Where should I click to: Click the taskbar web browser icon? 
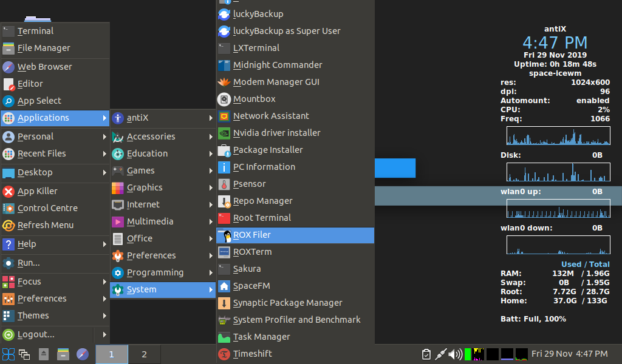coord(83,354)
